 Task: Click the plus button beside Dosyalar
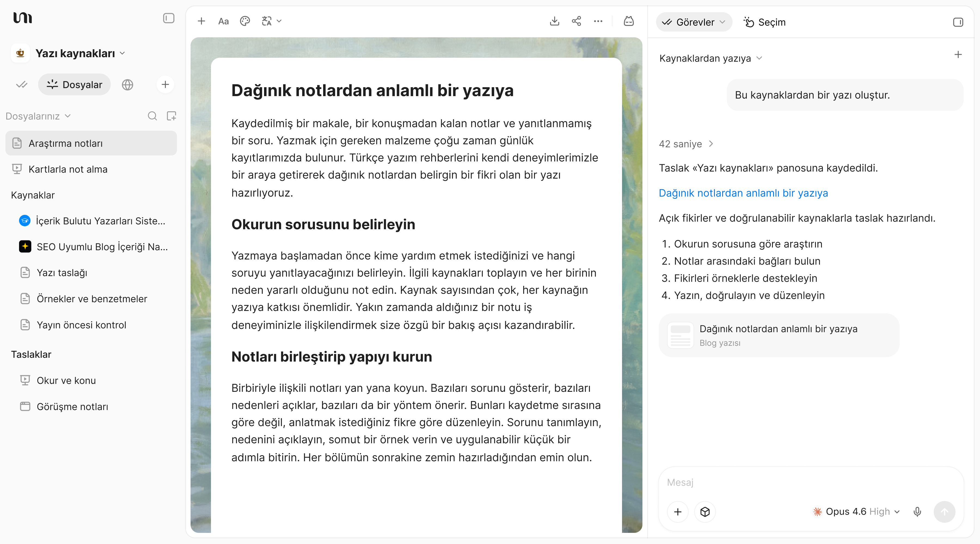(x=165, y=84)
